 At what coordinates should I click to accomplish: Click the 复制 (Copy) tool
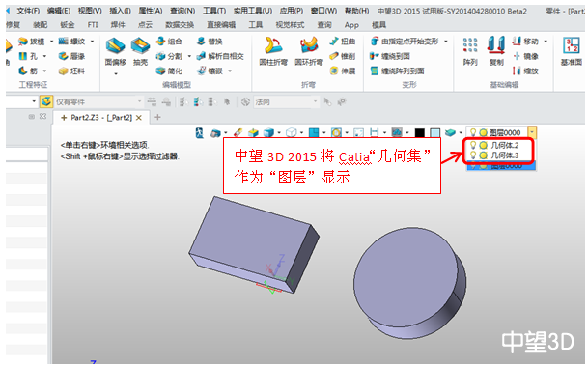(x=496, y=52)
